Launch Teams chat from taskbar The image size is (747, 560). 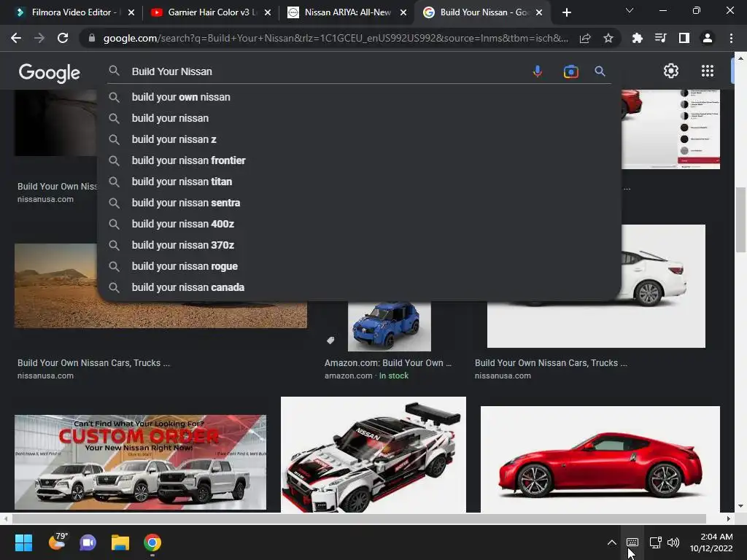(88, 542)
